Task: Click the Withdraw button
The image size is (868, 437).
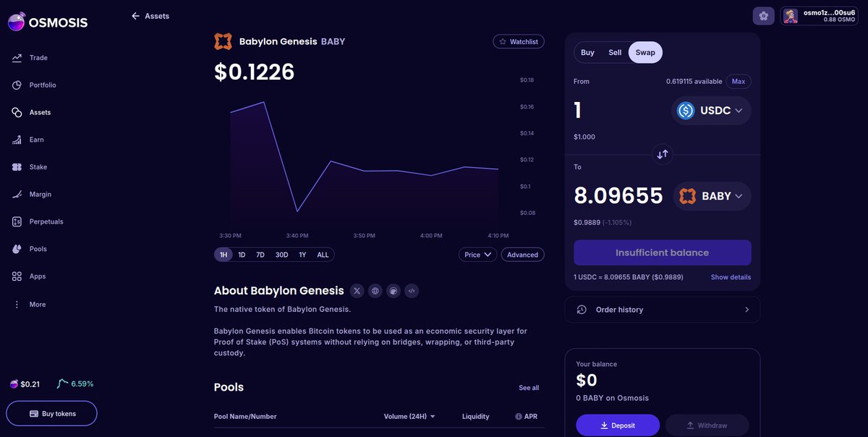Action: (x=707, y=425)
